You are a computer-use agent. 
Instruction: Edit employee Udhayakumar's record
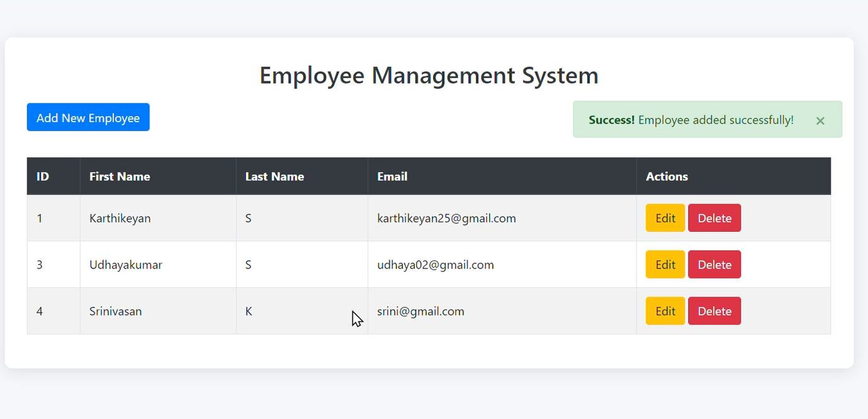(x=665, y=264)
